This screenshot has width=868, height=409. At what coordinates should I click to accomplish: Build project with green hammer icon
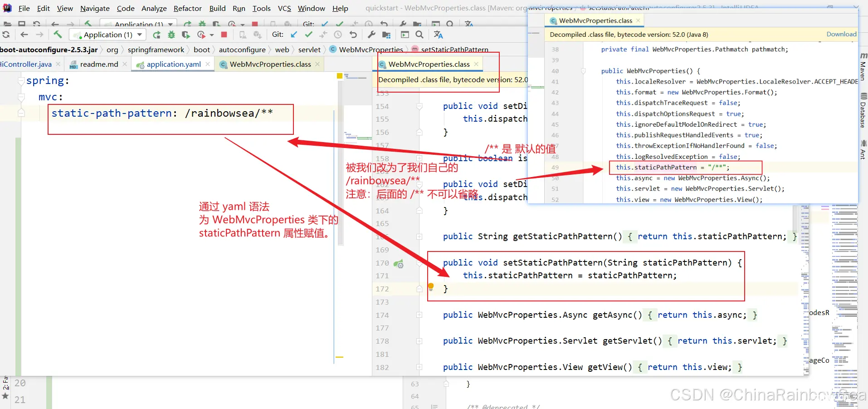58,34
